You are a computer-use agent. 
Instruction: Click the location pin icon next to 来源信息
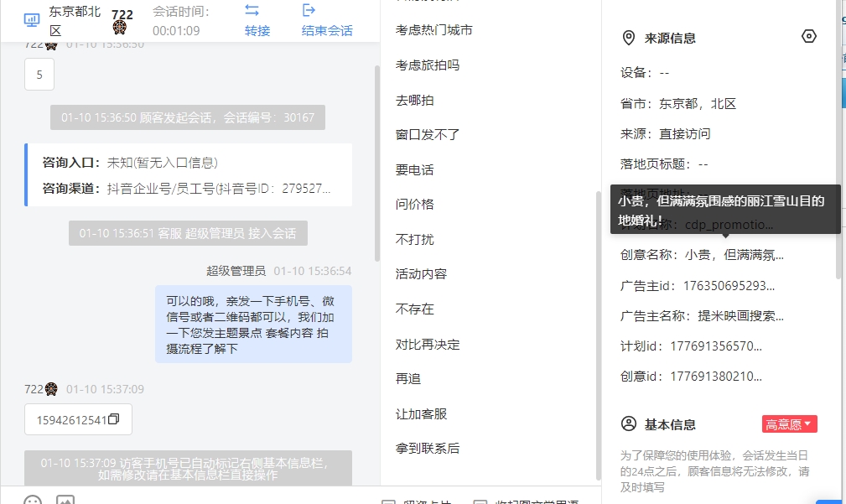pos(629,38)
